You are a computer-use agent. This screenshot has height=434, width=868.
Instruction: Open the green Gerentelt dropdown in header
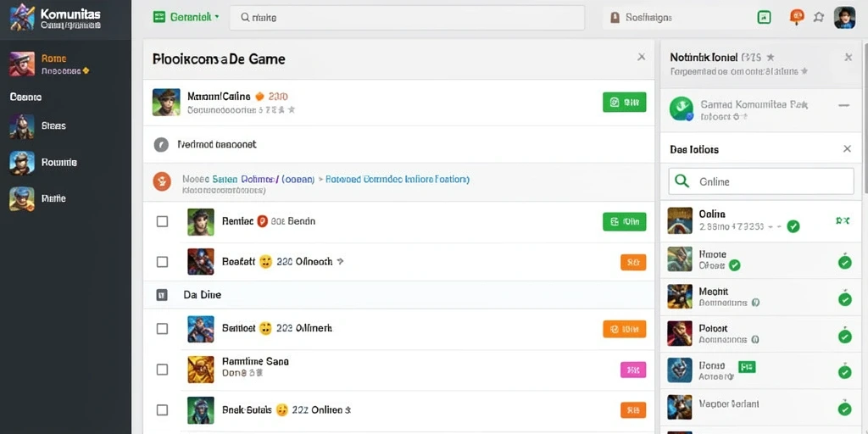pos(186,17)
